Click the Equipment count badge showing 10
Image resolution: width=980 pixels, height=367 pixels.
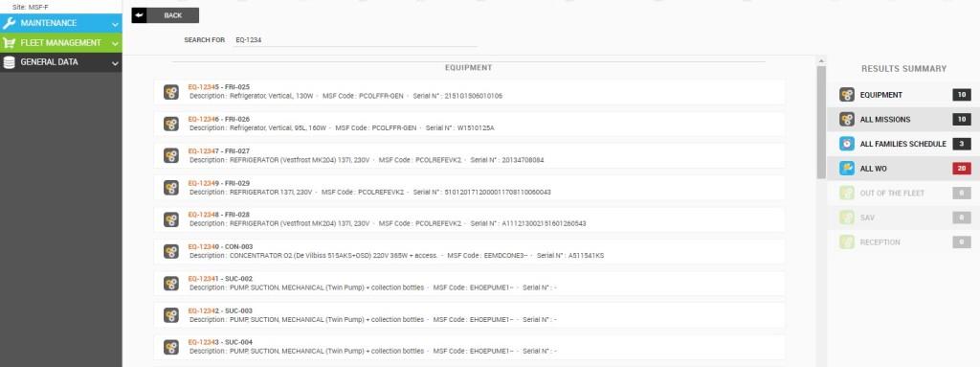coord(962,95)
